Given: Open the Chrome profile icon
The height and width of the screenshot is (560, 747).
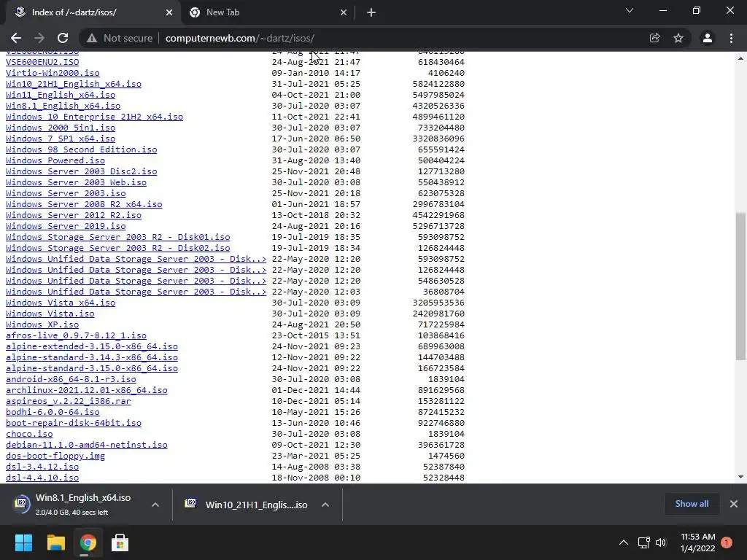Looking at the screenshot, I should click(708, 38).
